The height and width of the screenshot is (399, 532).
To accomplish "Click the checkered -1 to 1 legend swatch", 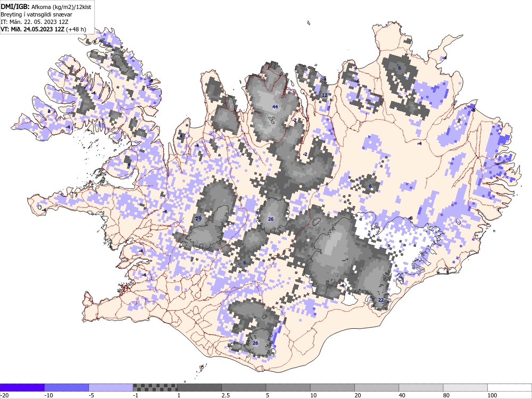I will [155, 387].
